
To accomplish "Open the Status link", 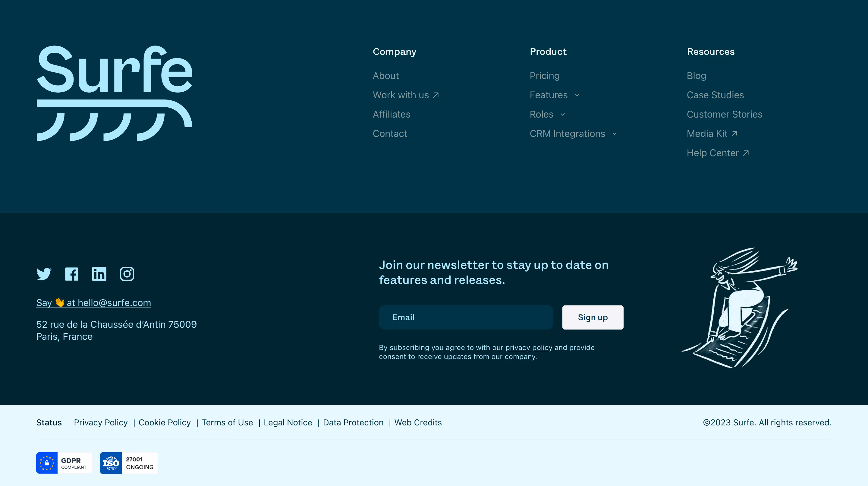I will (49, 423).
